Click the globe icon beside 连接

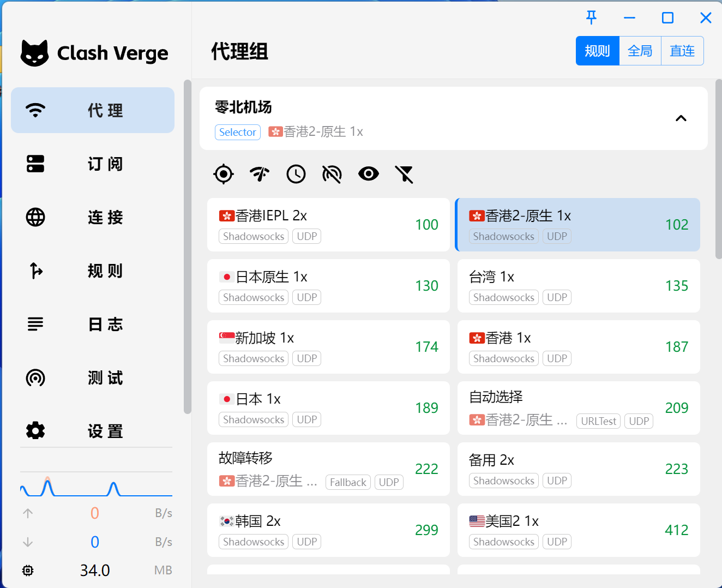coord(35,217)
